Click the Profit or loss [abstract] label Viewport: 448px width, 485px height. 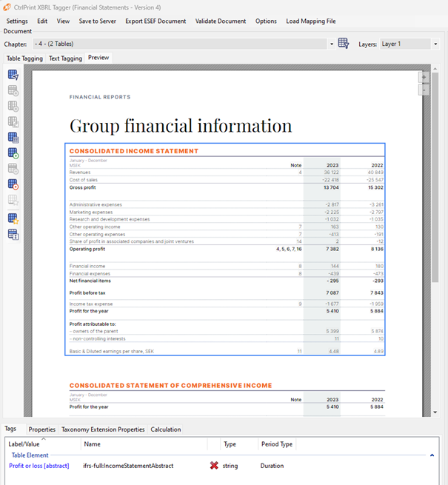[39, 466]
